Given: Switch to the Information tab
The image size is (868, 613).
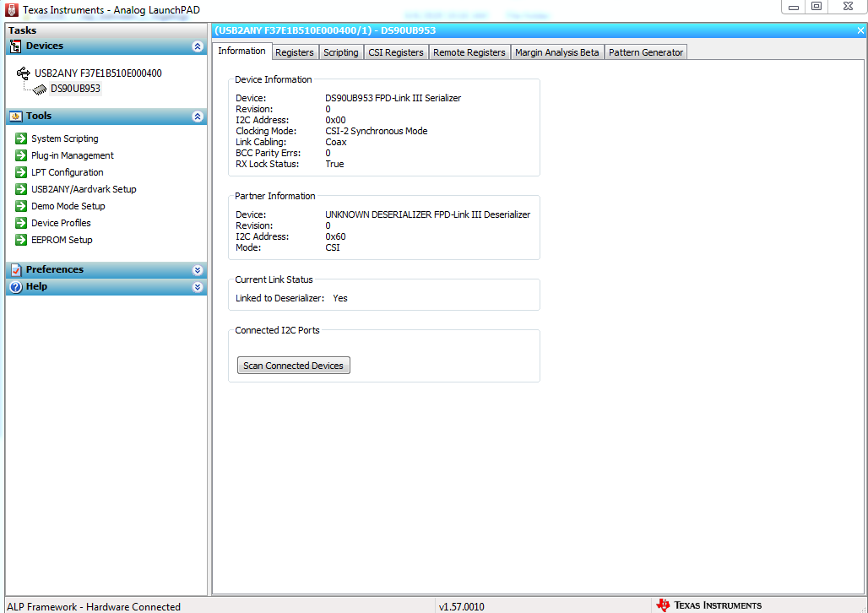Looking at the screenshot, I should click(242, 51).
